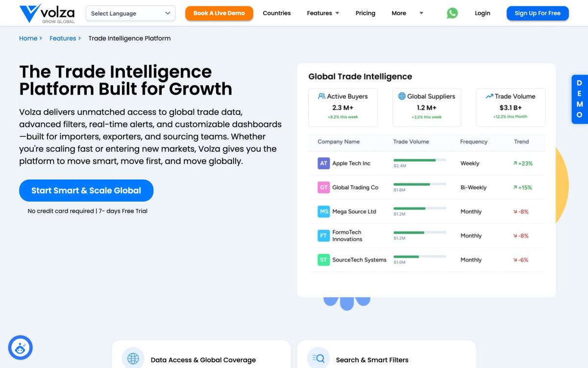Image resolution: width=588 pixels, height=368 pixels.
Task: Click the SourceTech Systems company name
Action: tap(359, 260)
